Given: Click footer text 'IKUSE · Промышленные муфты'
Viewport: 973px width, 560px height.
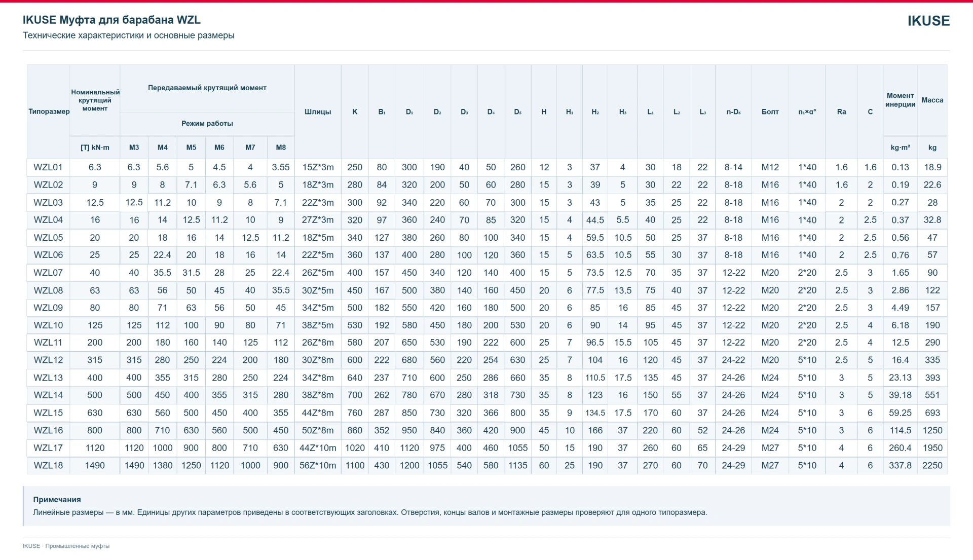Looking at the screenshot, I should pos(66,546).
